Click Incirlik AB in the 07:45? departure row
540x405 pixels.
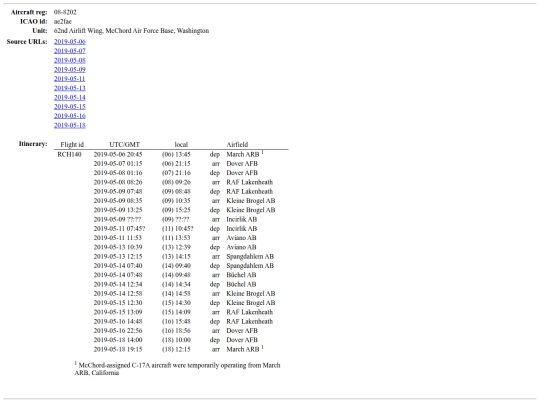click(x=241, y=229)
